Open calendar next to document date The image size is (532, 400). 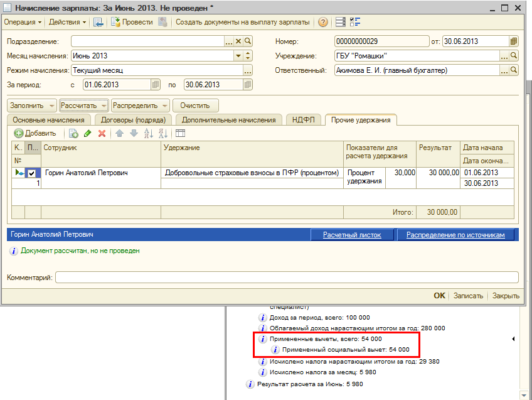pyautogui.click(x=514, y=41)
